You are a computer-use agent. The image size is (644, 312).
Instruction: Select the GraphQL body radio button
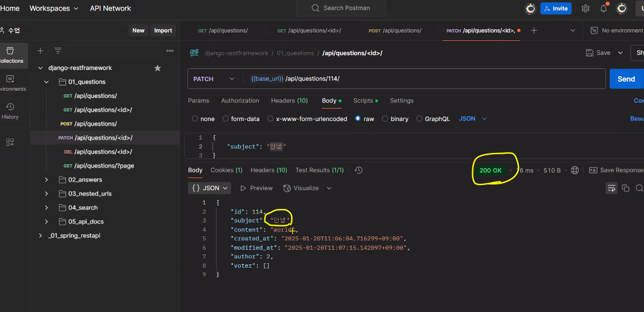point(420,119)
